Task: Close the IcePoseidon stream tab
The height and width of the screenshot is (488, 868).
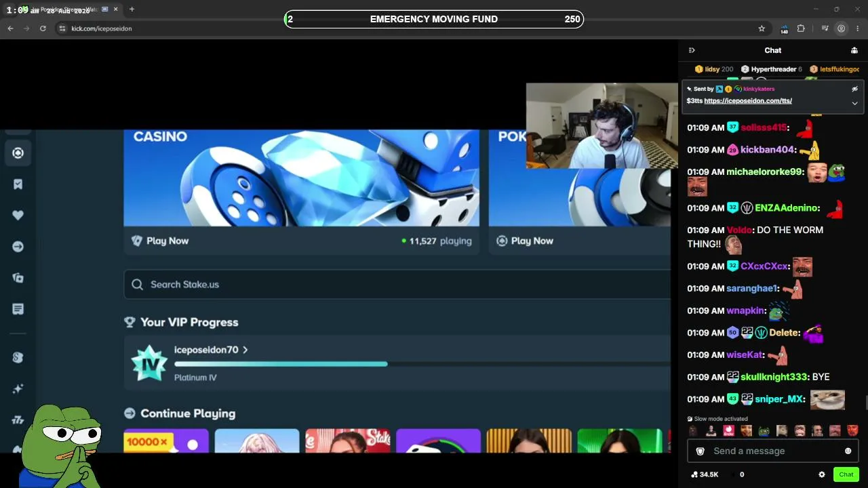Action: (x=117, y=9)
